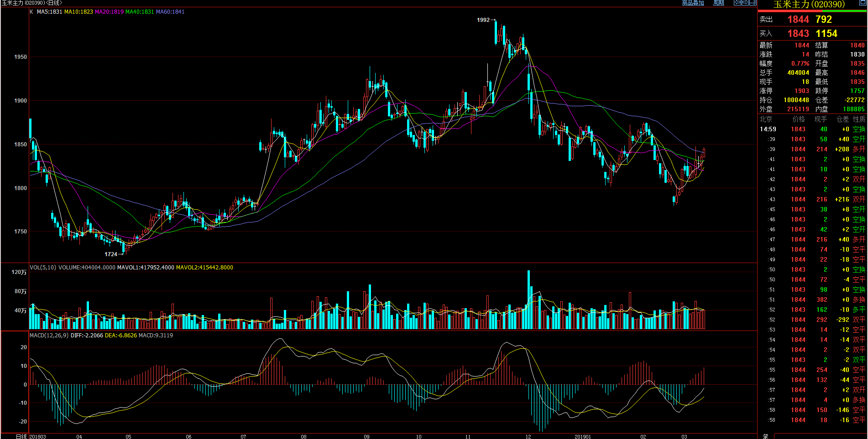Screen dimensions: 868x439
Task: Click the MA10:1823 indicator label
Action: (78, 12)
